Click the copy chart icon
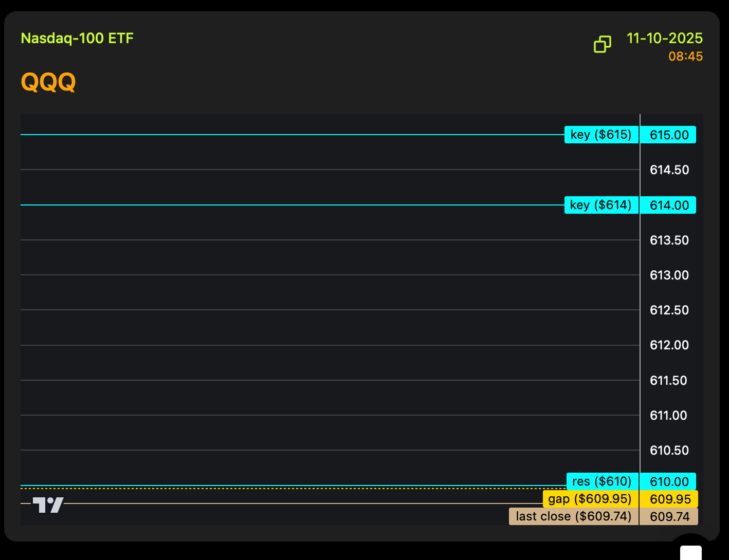Viewport: 729px width, 560px height. [x=603, y=44]
